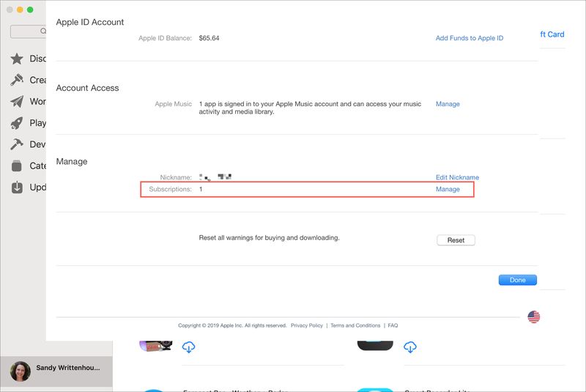This screenshot has height=392, width=586.
Task: Download the app via left cloud icon
Action: 188,347
